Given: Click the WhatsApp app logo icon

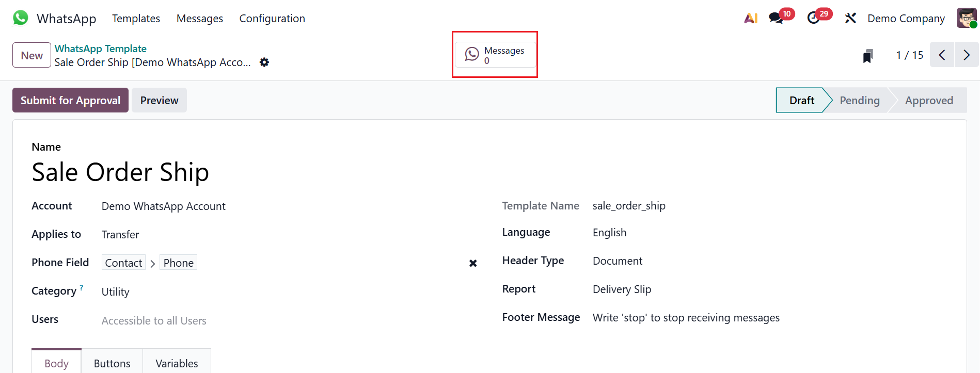Looking at the screenshot, I should tap(21, 18).
